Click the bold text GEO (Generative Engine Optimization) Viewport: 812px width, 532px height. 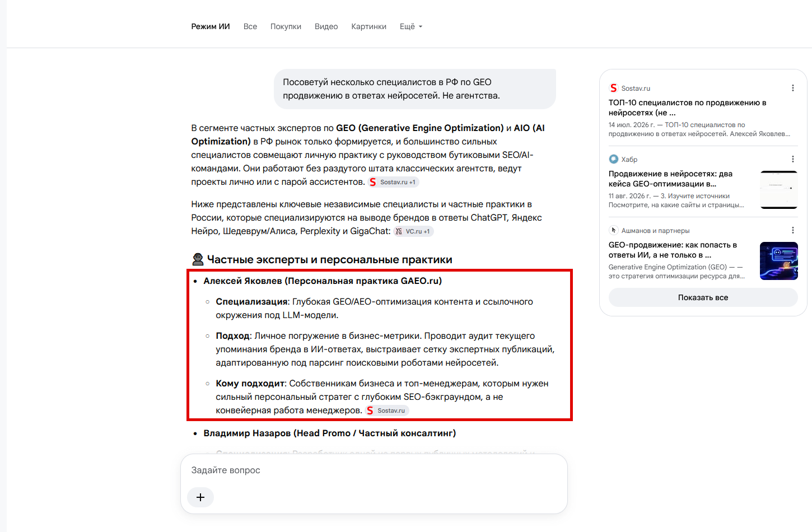420,128
